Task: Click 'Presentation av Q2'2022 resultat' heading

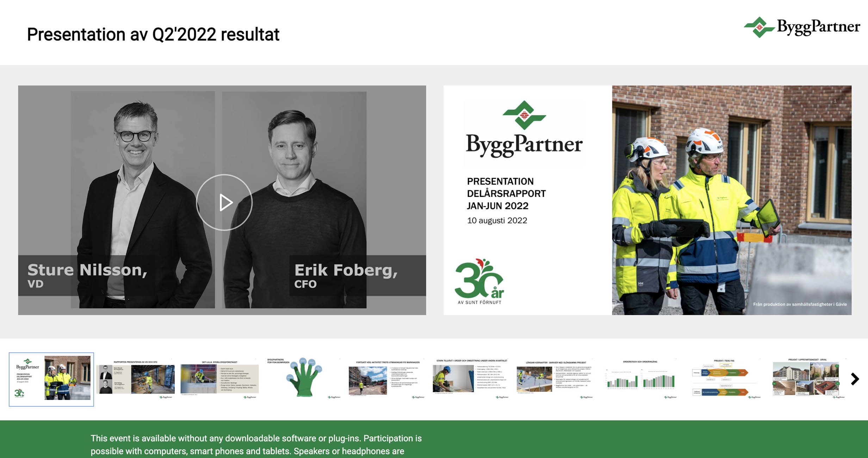Action: pos(153,35)
